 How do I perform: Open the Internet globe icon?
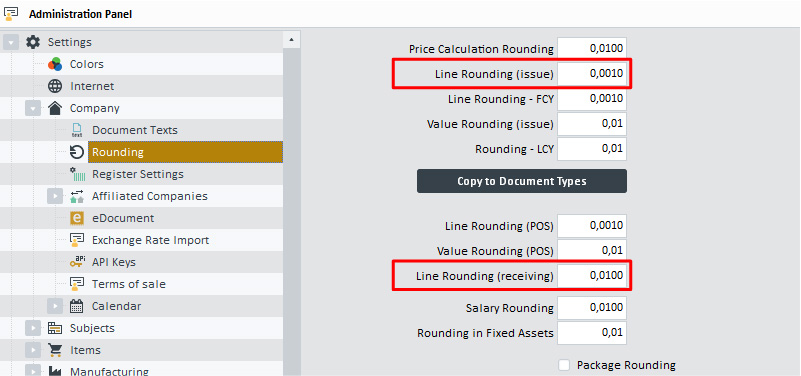[55, 86]
